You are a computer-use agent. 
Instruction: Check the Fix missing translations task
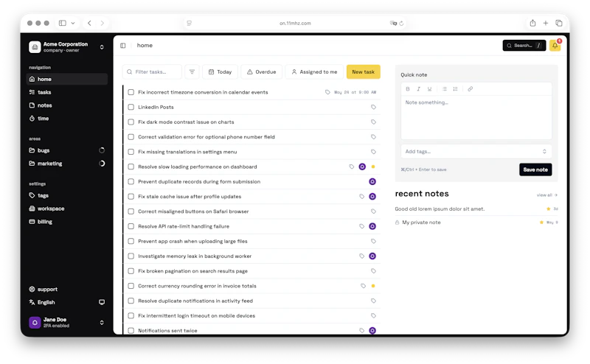click(131, 152)
